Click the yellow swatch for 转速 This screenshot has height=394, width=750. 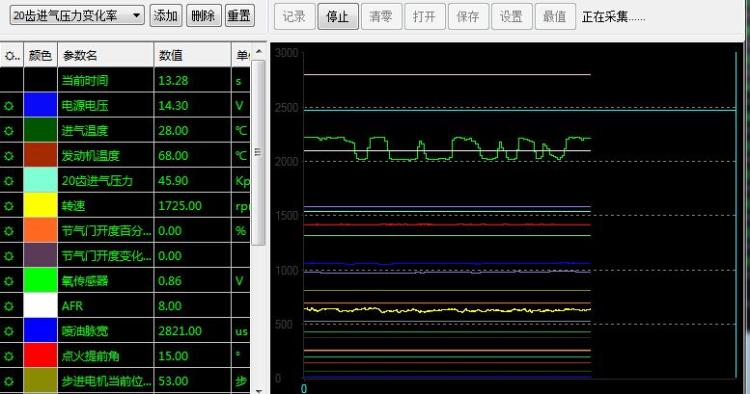tap(40, 206)
